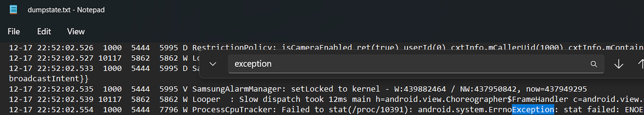
Task: Click the Notepad app icon in title bar
Action: (x=13, y=10)
